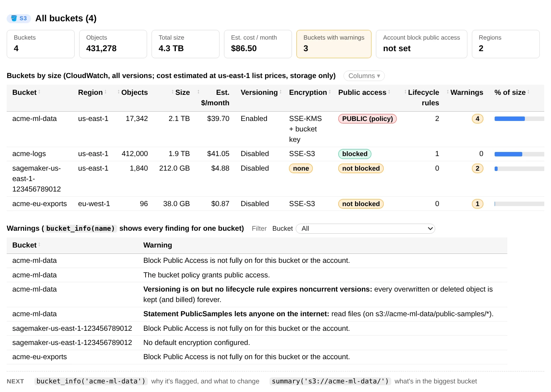551x392 pixels.
Task: Open the Bucket filter dropdown showing All
Action: (365, 228)
